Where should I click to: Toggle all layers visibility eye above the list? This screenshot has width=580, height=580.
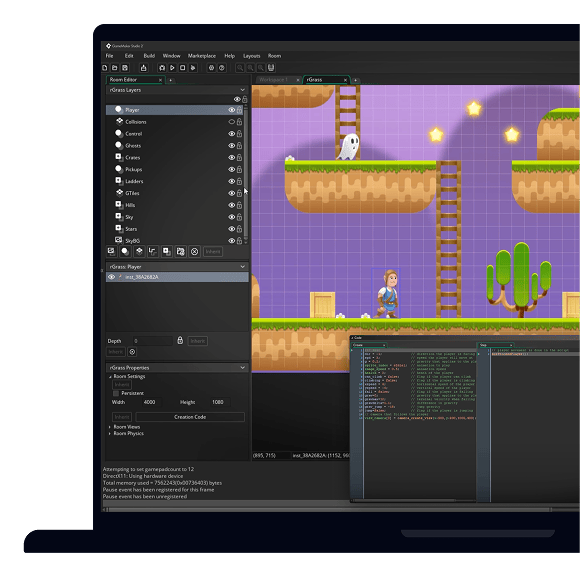tap(237, 99)
